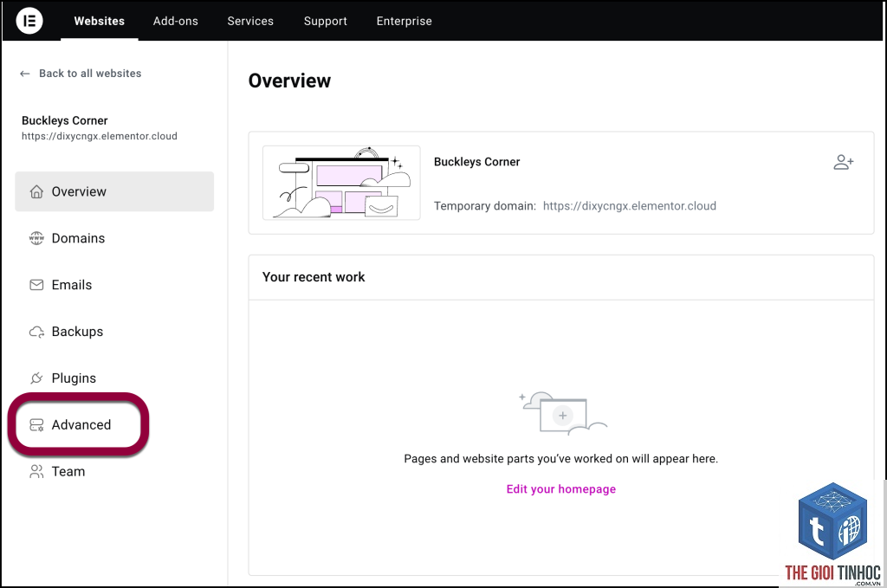Open the Enterprise menu

[404, 21]
